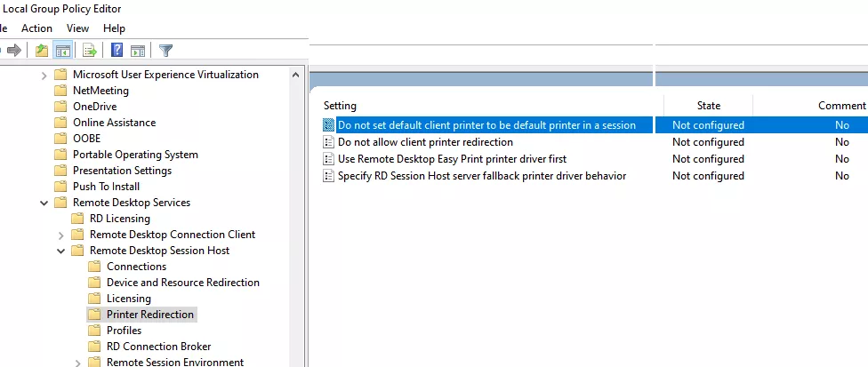Collapse the Remote Desktop Session Host node
868x367 pixels.
click(60, 251)
